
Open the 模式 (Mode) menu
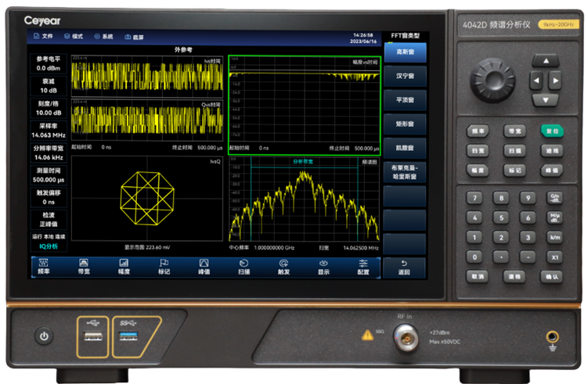(x=74, y=36)
